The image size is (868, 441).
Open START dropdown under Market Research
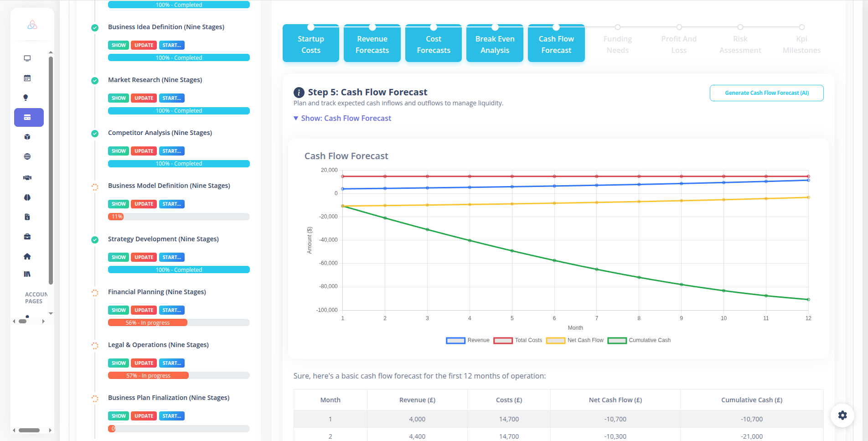[x=171, y=98]
